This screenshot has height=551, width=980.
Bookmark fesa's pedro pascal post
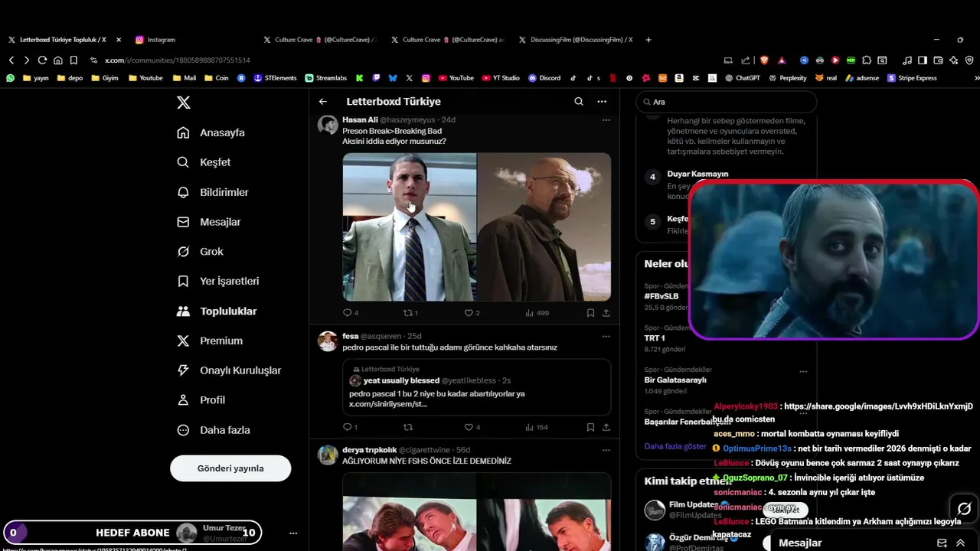tap(590, 427)
